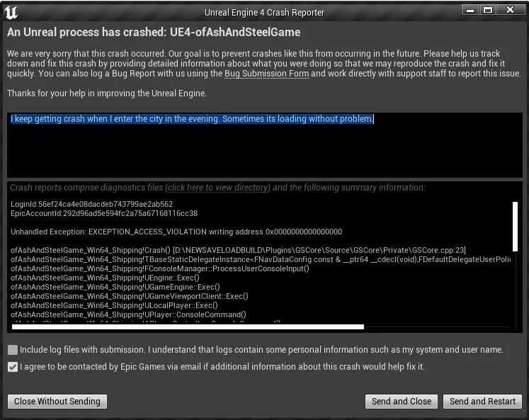
Task: Enable including log files with submission
Action: point(13,350)
